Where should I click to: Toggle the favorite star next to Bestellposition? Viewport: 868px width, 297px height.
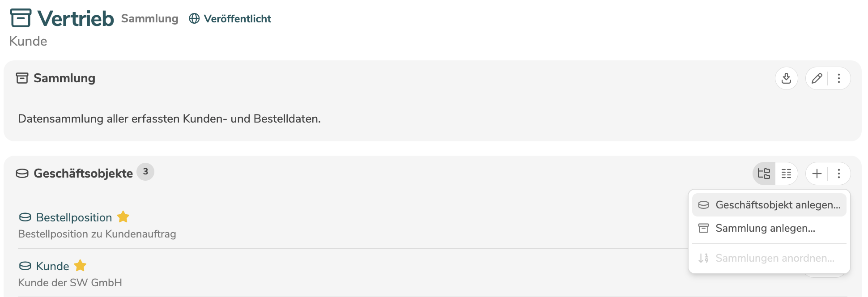pos(124,217)
